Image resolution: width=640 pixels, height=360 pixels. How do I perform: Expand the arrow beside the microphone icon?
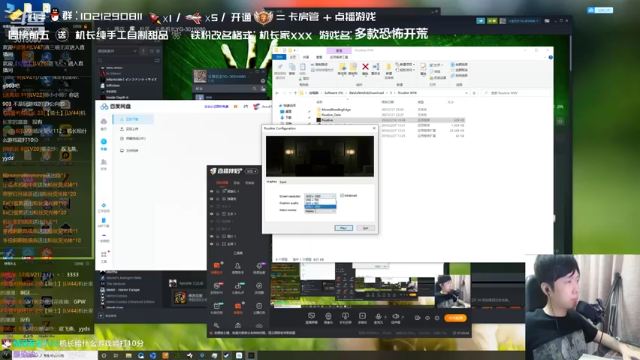click(384, 317)
